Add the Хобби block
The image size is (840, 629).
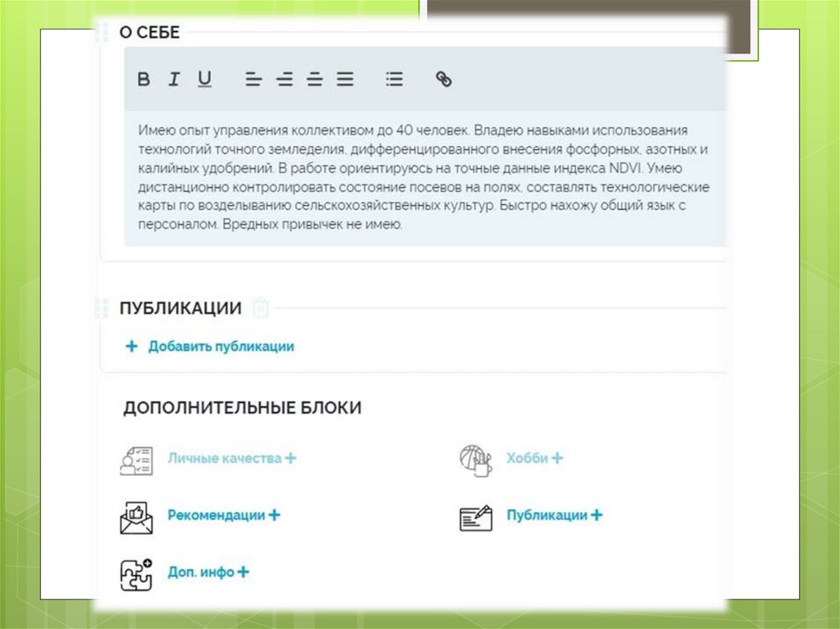(x=535, y=458)
